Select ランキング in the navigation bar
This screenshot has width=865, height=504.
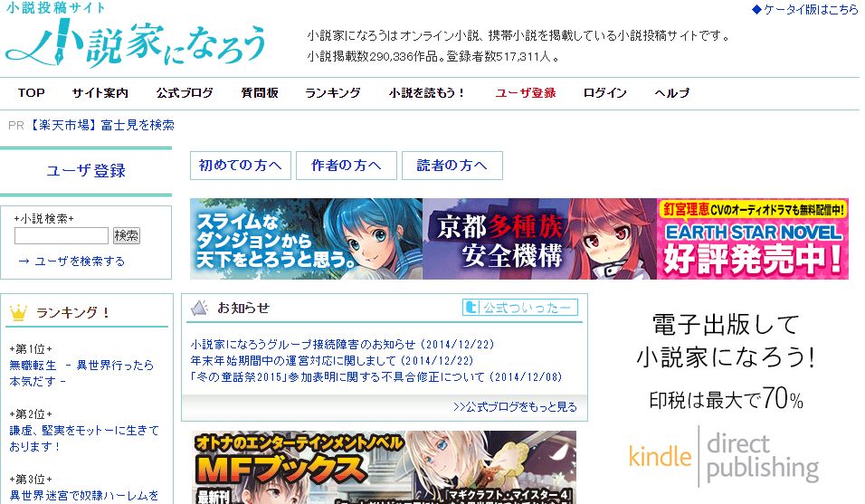(x=333, y=93)
